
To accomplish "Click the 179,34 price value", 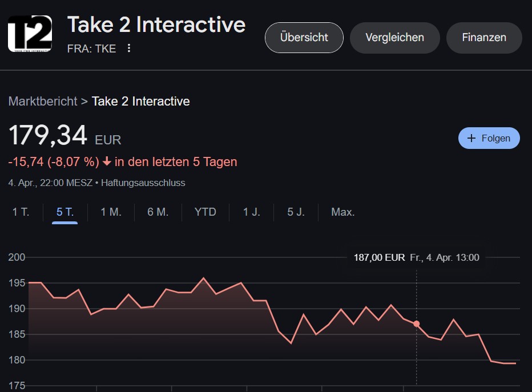I will 48,135.
